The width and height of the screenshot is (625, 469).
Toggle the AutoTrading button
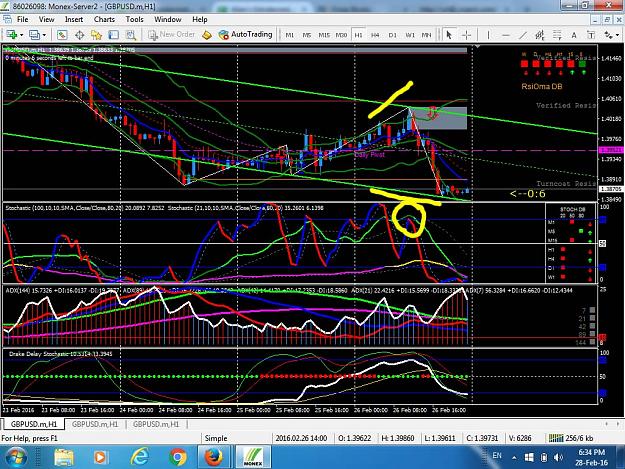pos(245,35)
